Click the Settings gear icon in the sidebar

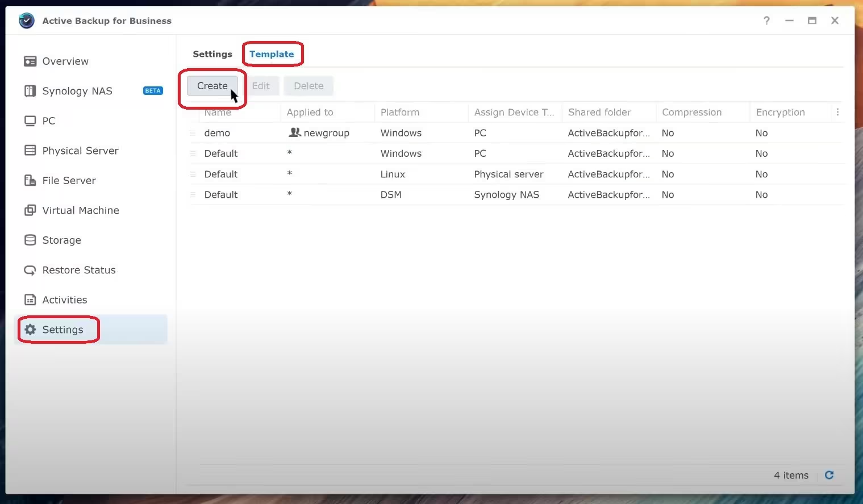coord(30,330)
